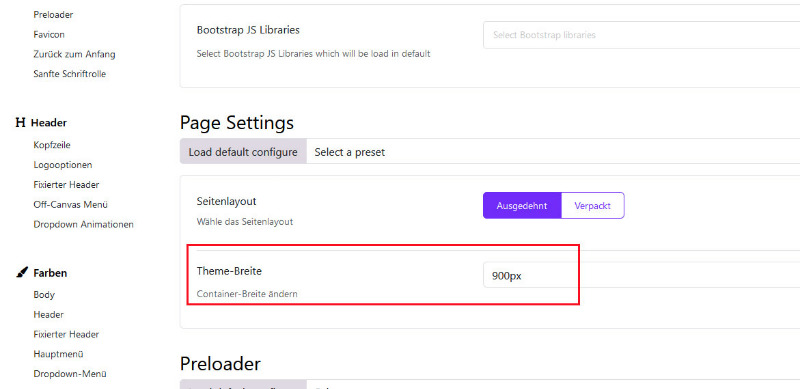Open Header under the Farben section

click(x=48, y=314)
